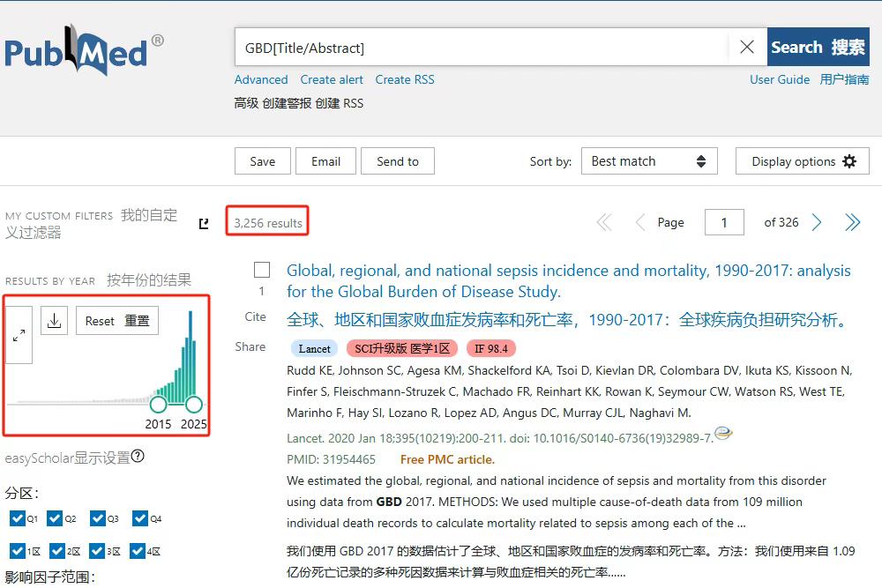This screenshot has height=588, width=882.
Task: Click the IF 98.4 badge
Action: (491, 348)
